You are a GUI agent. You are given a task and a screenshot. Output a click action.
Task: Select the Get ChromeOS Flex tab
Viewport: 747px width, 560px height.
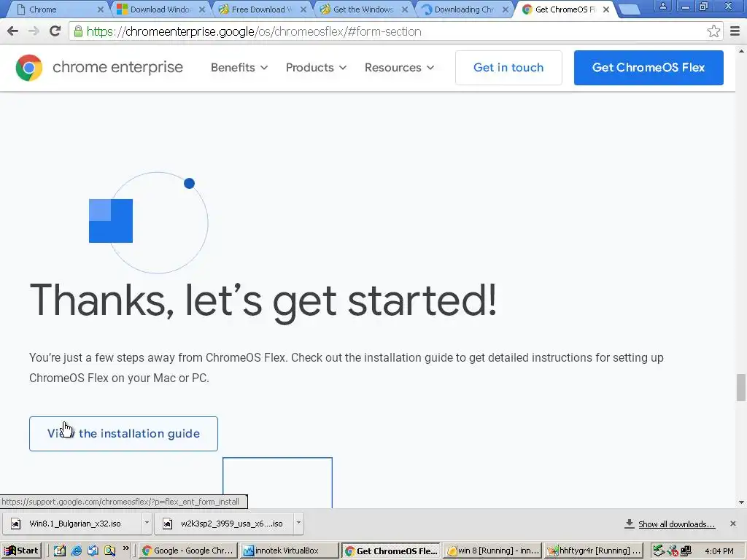[x=564, y=9]
